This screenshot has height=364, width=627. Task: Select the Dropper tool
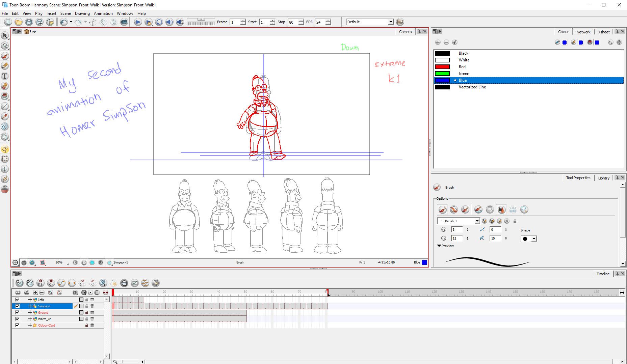(5, 116)
